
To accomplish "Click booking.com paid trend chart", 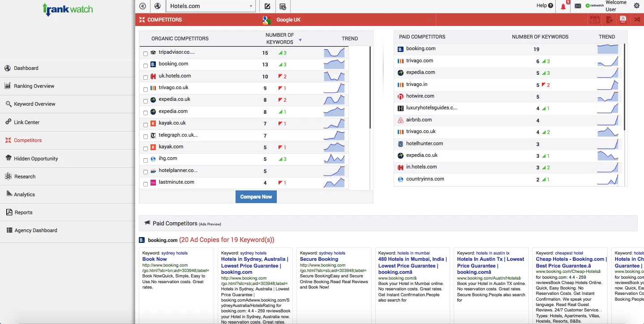I will pos(608,49).
